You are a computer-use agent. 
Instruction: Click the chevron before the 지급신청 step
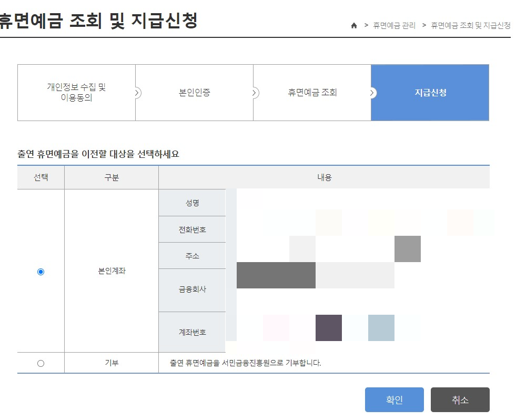373,93
